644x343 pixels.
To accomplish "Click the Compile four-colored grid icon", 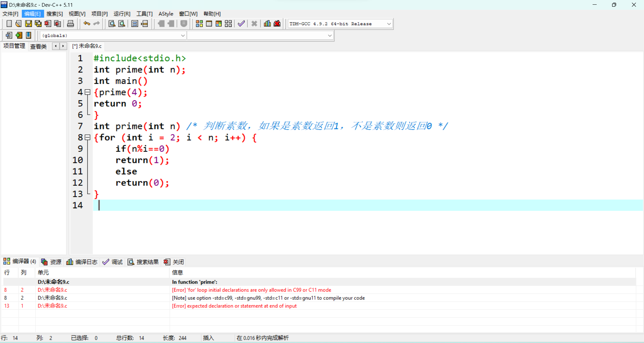I will (x=199, y=23).
